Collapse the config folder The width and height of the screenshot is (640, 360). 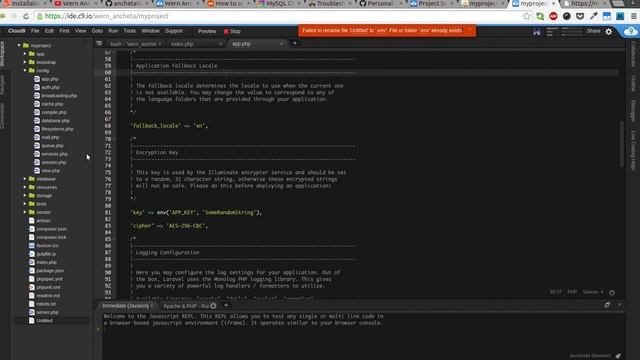point(25,70)
